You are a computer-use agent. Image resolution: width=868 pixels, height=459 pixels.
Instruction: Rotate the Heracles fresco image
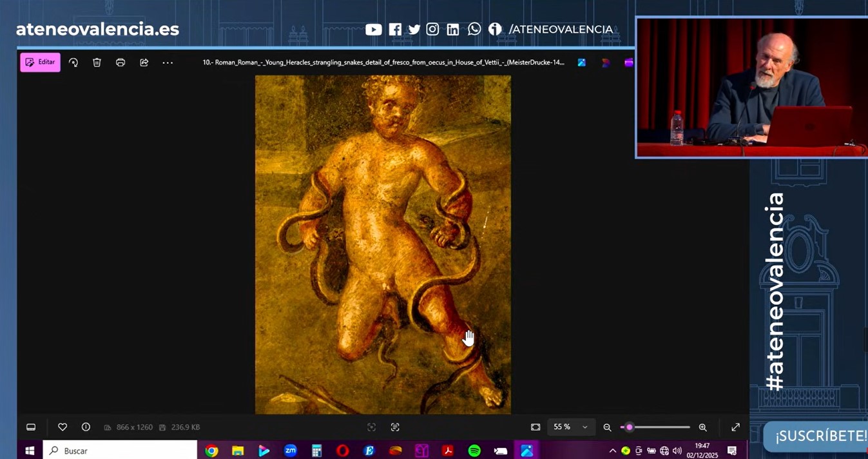tap(73, 62)
